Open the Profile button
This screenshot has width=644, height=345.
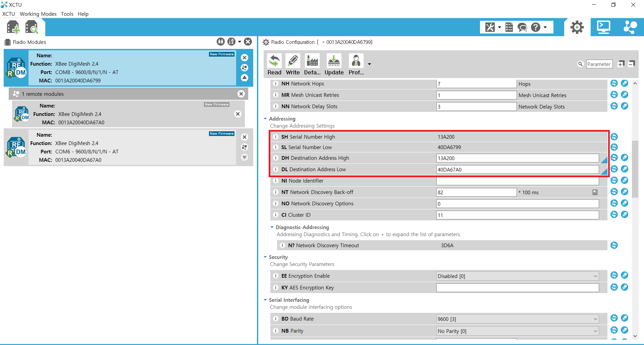tap(356, 64)
